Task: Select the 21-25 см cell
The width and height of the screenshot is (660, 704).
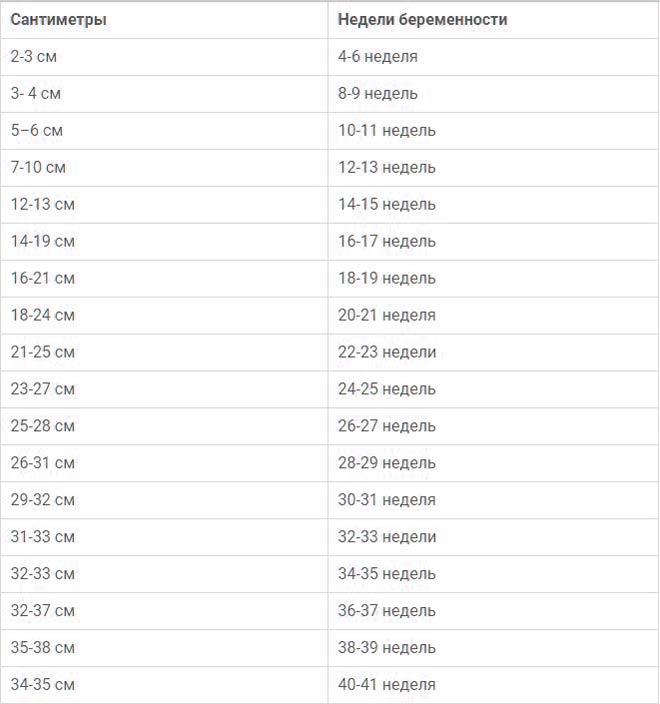Action: pyautogui.click(x=164, y=352)
